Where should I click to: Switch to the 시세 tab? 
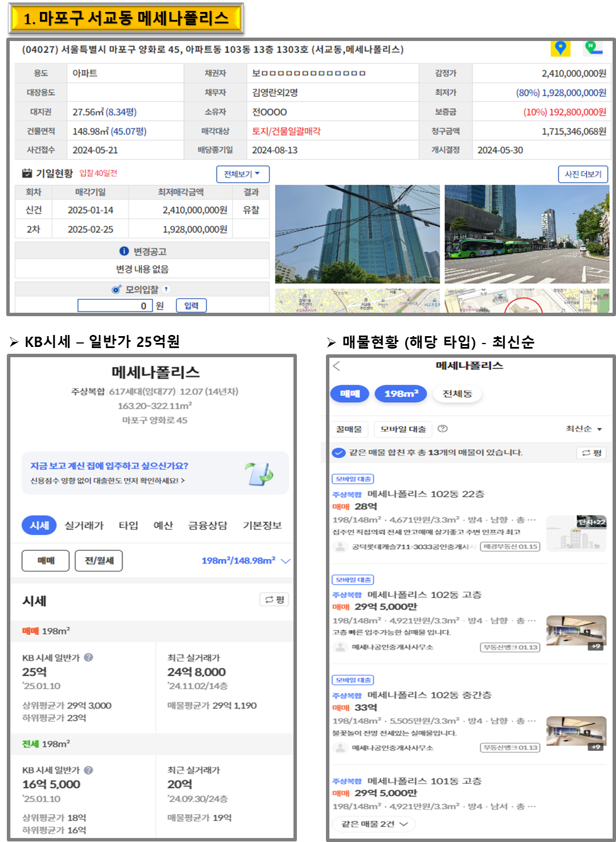[x=39, y=525]
